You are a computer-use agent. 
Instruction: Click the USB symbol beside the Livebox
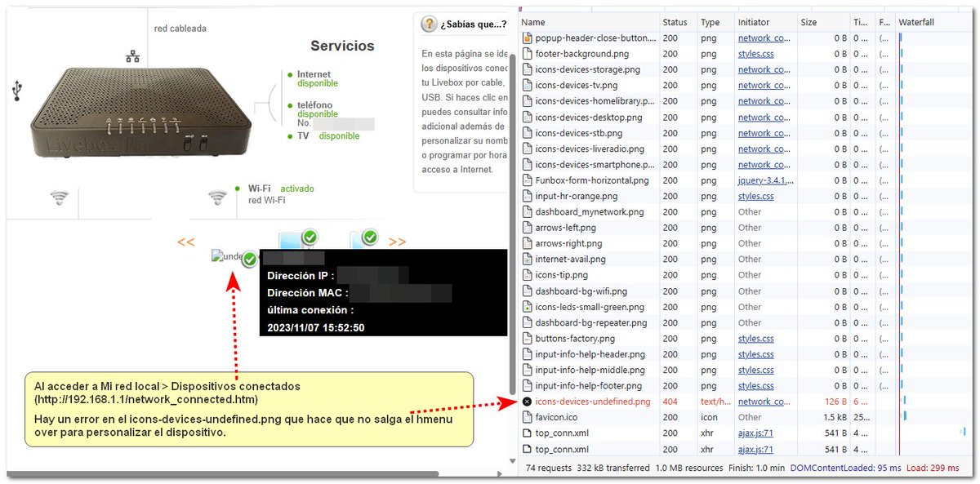click(17, 91)
